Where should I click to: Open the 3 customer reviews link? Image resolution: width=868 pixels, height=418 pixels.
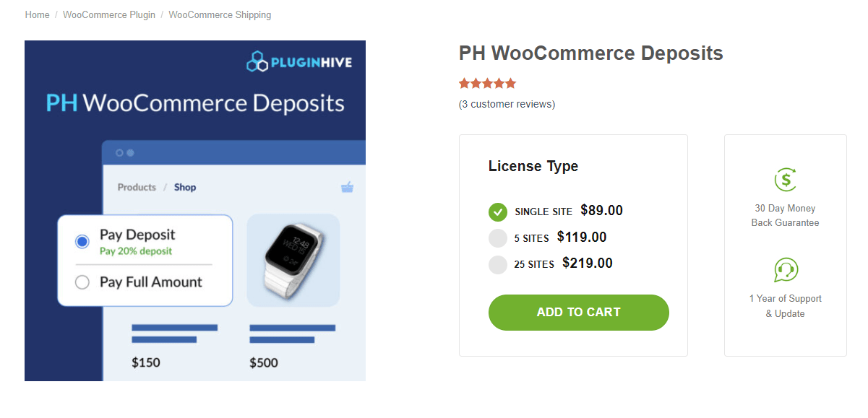tap(506, 104)
